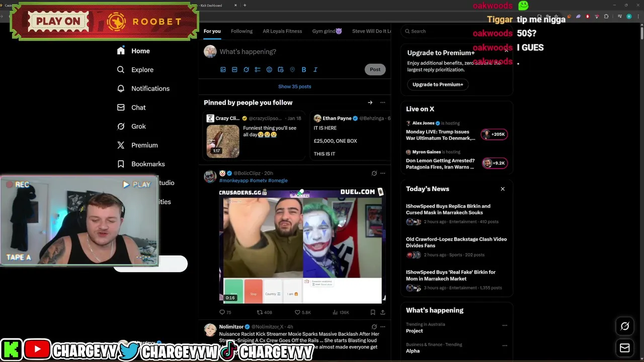Click the What's happening compose field
The image size is (644, 362).
pyautogui.click(x=302, y=52)
